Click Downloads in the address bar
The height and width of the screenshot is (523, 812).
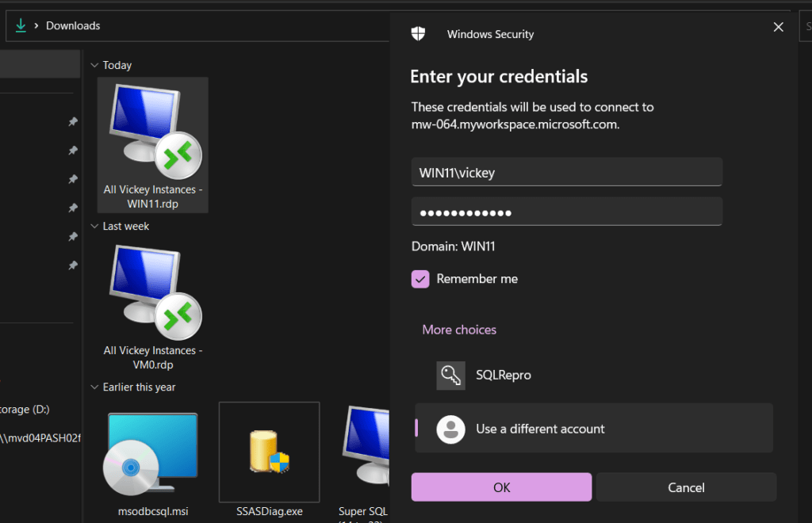73,25
